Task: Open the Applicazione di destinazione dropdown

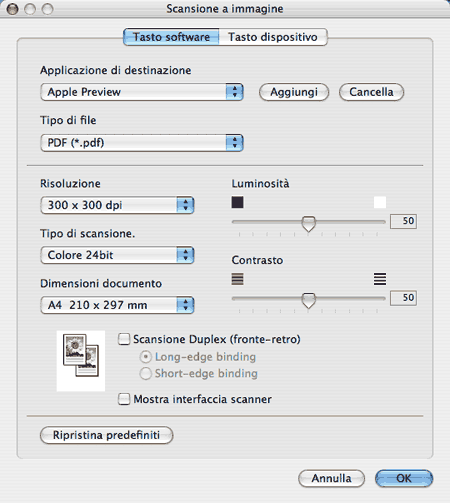Action: pyautogui.click(x=142, y=92)
